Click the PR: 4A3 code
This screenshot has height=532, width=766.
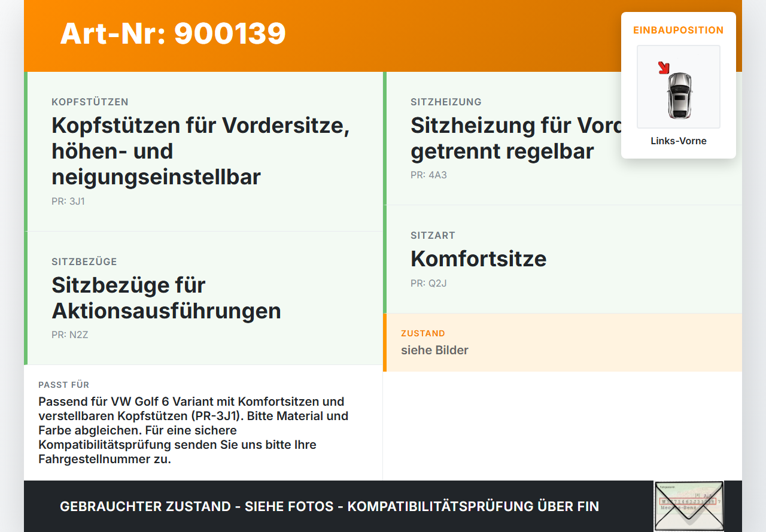point(428,175)
